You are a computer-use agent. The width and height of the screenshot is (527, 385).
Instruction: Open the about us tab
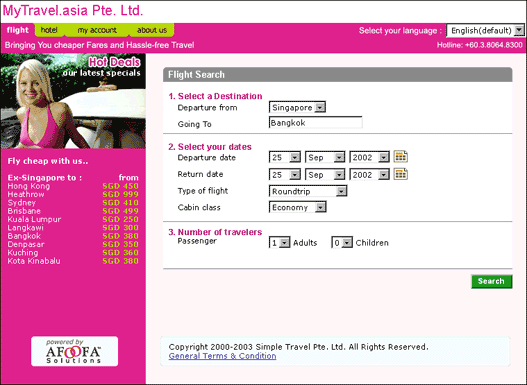click(x=152, y=30)
